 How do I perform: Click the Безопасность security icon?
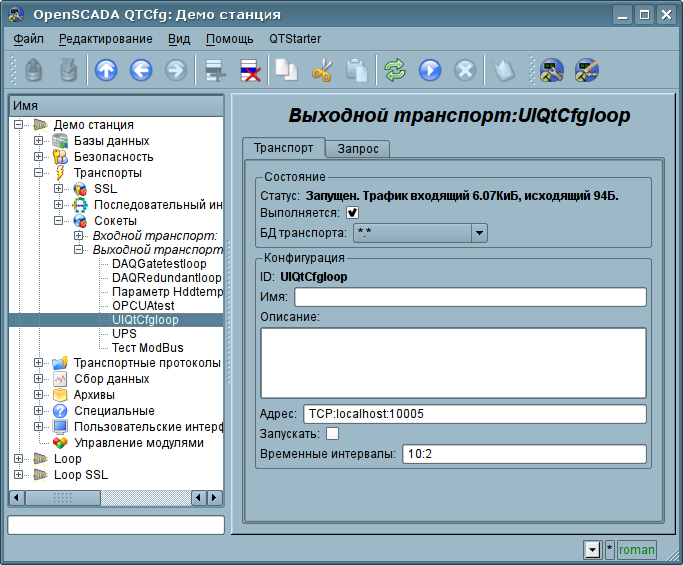(60, 157)
